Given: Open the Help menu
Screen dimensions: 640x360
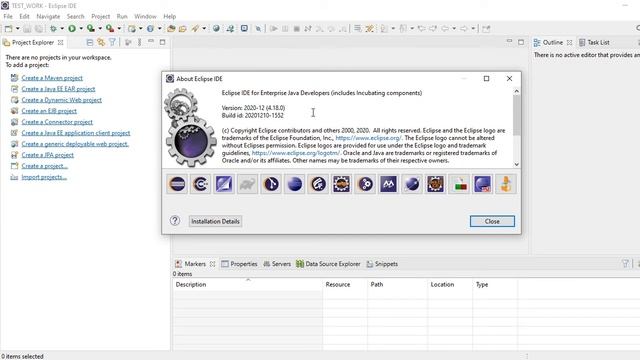Looking at the screenshot, I should tap(170, 16).
